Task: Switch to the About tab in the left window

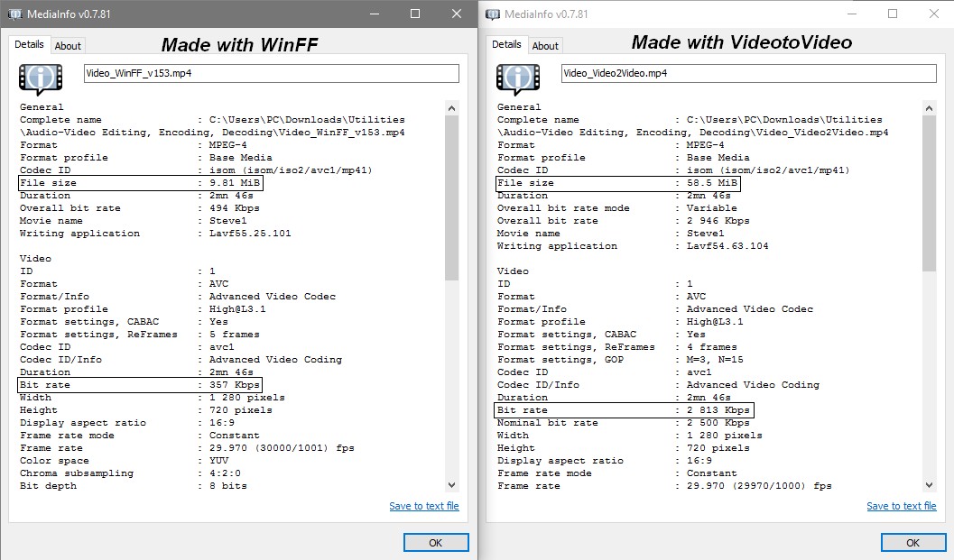Action: coord(68,46)
